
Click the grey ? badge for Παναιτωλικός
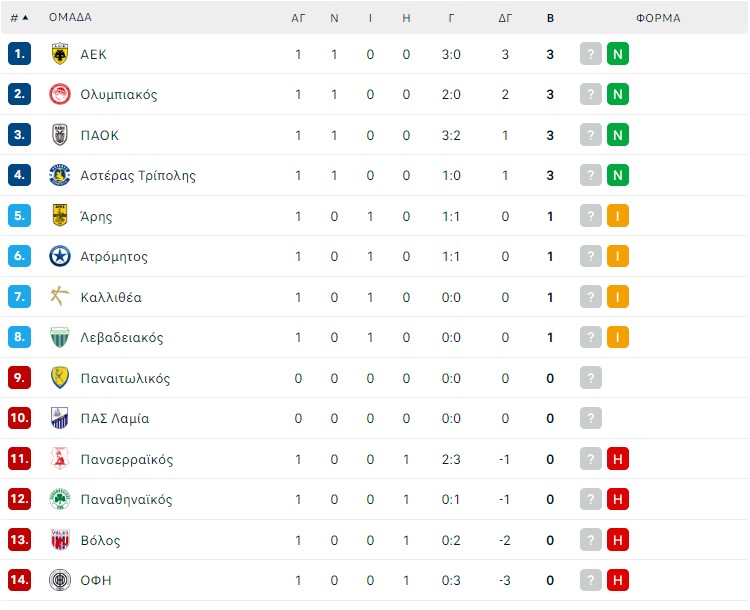(x=591, y=378)
